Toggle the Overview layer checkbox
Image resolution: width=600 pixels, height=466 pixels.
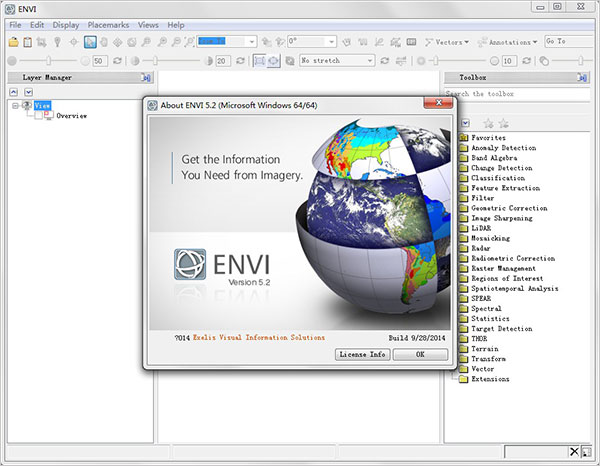38,115
